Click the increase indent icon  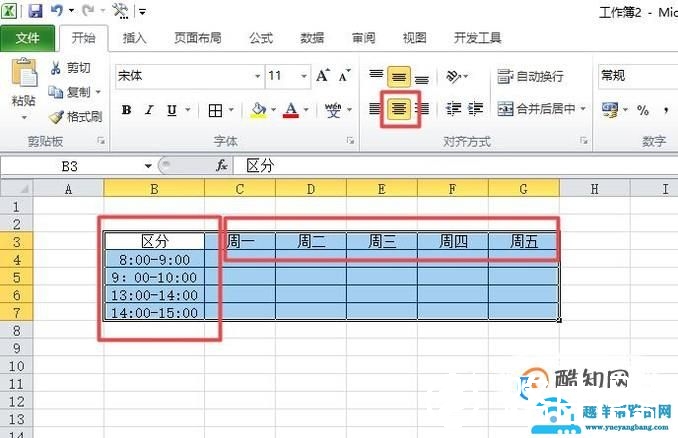pyautogui.click(x=475, y=109)
